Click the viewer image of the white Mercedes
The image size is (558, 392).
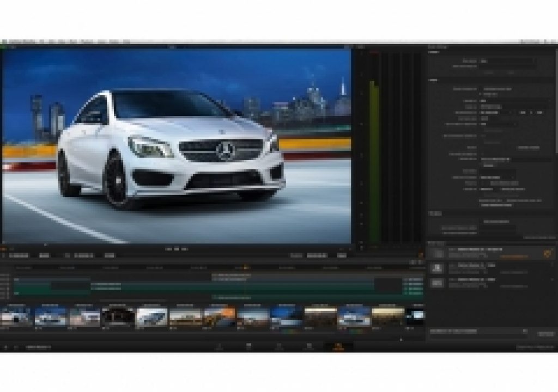tap(177, 146)
